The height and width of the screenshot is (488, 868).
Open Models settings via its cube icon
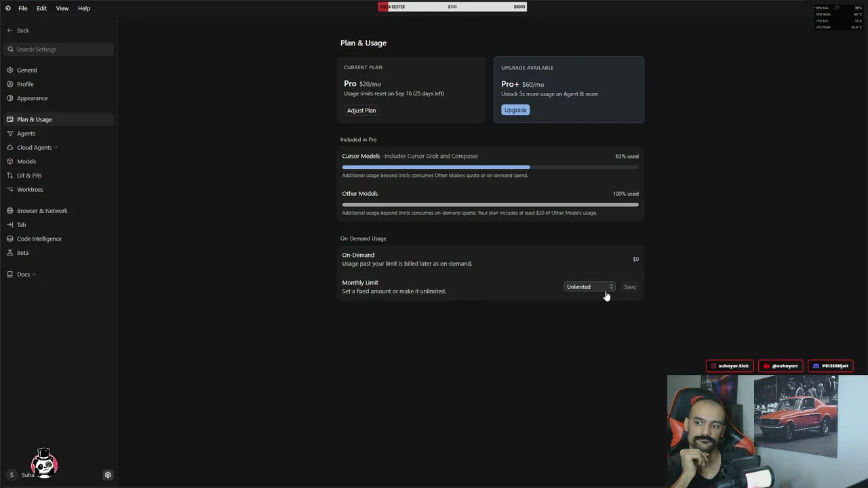click(x=10, y=161)
